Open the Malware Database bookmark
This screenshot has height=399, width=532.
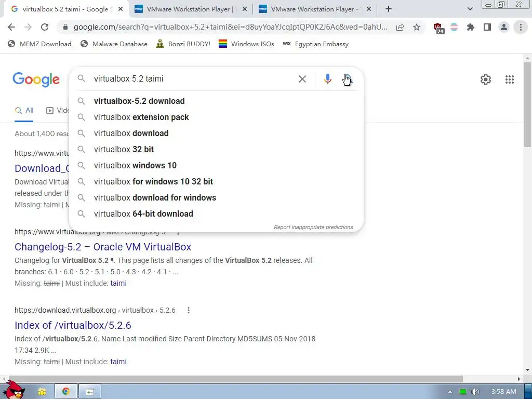point(114,44)
